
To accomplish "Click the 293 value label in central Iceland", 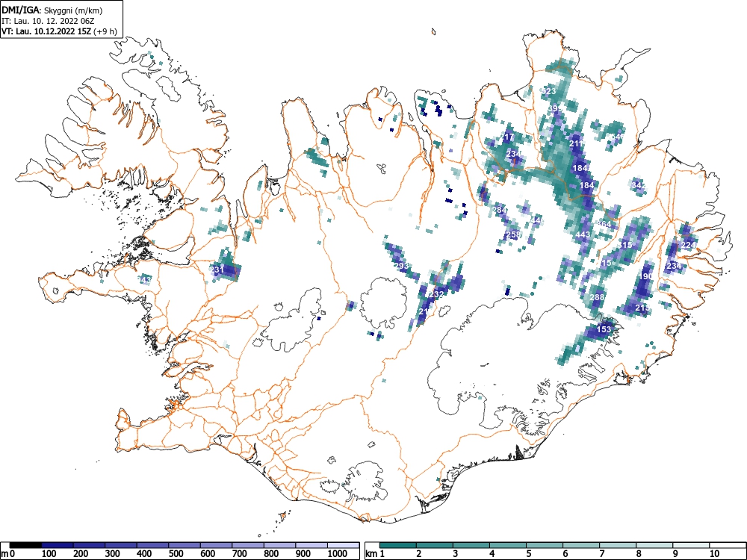I will [401, 266].
